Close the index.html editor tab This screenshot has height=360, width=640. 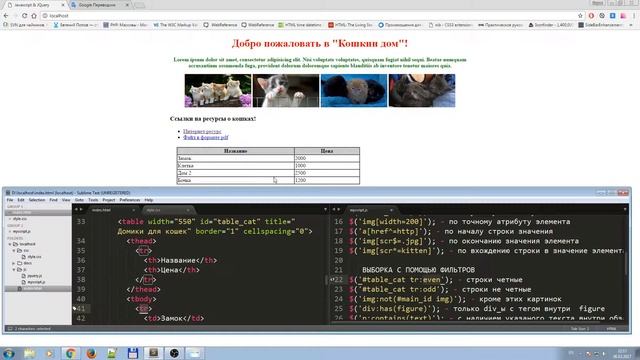tap(133, 210)
